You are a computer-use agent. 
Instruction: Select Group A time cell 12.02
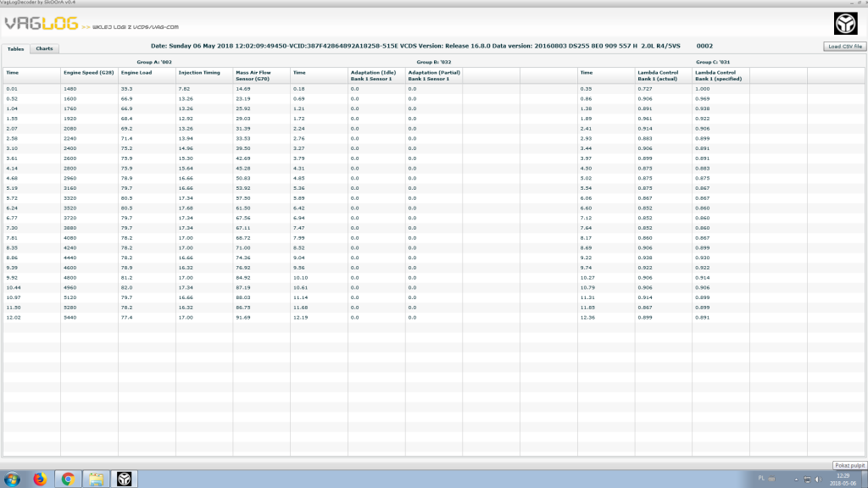[14, 318]
